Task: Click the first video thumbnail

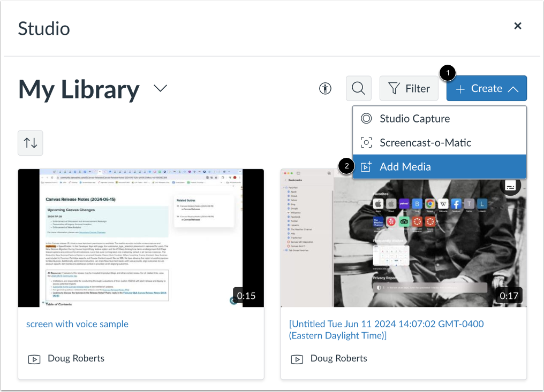Action: tap(141, 237)
